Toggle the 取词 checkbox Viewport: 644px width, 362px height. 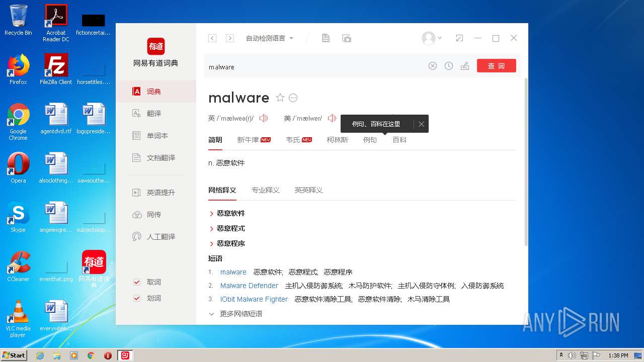point(137,282)
